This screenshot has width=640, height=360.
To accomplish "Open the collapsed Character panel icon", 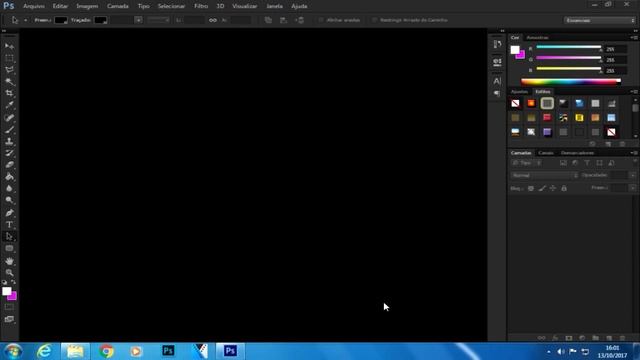I will coord(497,81).
